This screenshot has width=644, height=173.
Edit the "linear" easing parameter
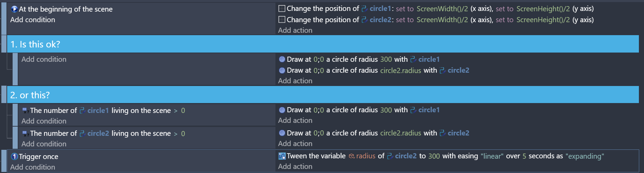492,156
